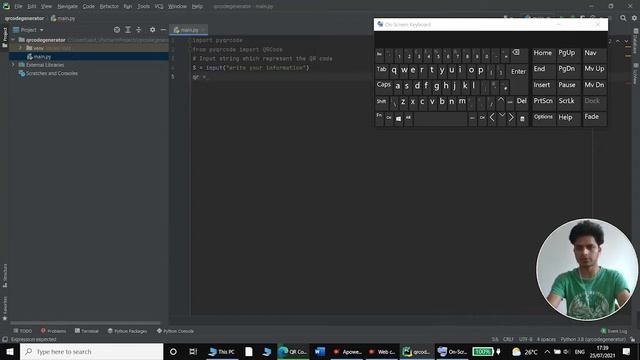The height and width of the screenshot is (360, 640).
Task: Click the Fade key on On-Screen Keyboard
Action: point(594,119)
